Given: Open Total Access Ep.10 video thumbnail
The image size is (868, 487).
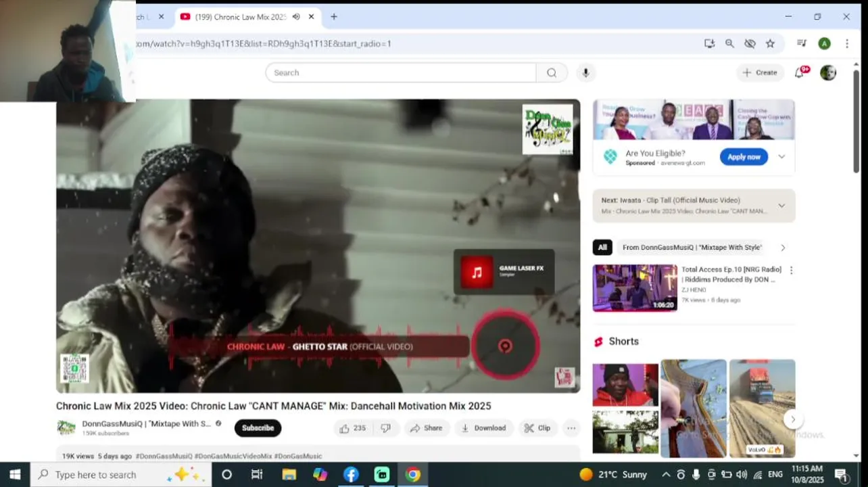Looking at the screenshot, I should tap(635, 288).
